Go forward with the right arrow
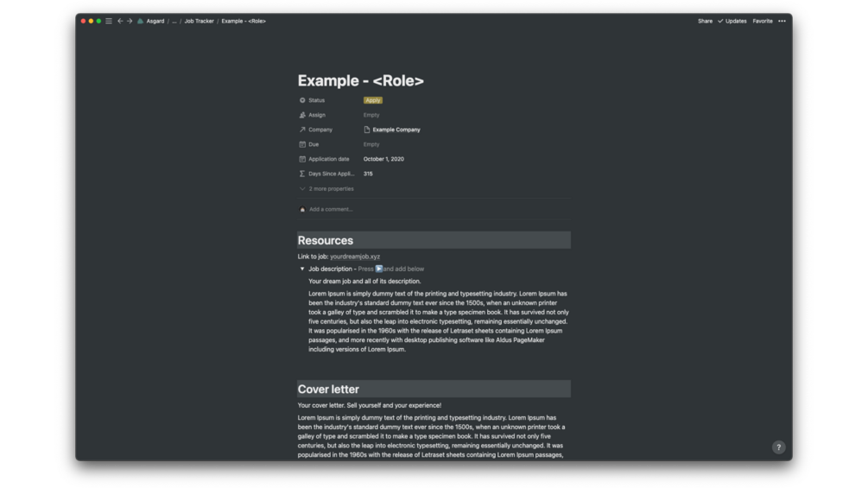868x488 pixels. (130, 21)
